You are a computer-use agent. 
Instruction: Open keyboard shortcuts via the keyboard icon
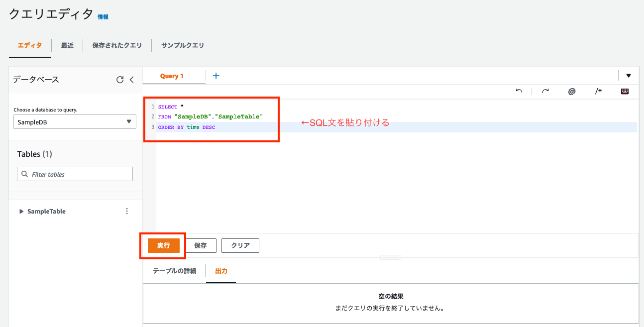coord(624,92)
